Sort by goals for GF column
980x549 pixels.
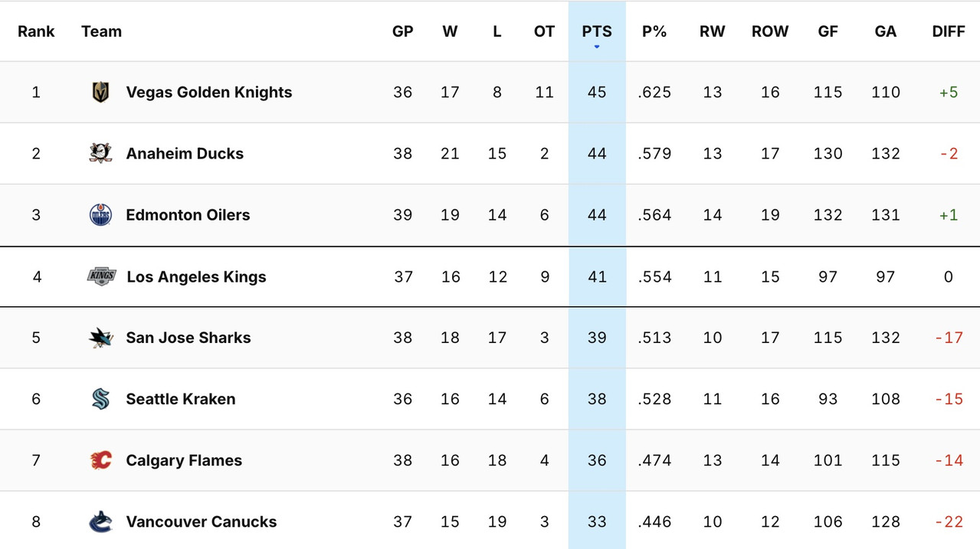click(x=828, y=31)
